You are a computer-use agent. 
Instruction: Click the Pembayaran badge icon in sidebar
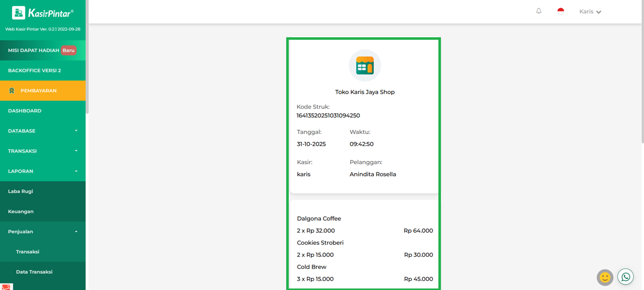coord(12,91)
